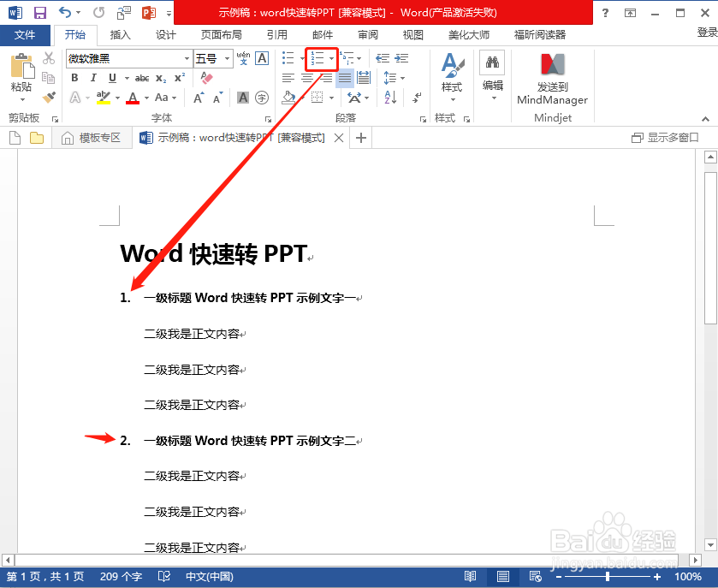This screenshot has height=588, width=718.
Task: Open the font color dropdown arrow
Action: tap(145, 96)
